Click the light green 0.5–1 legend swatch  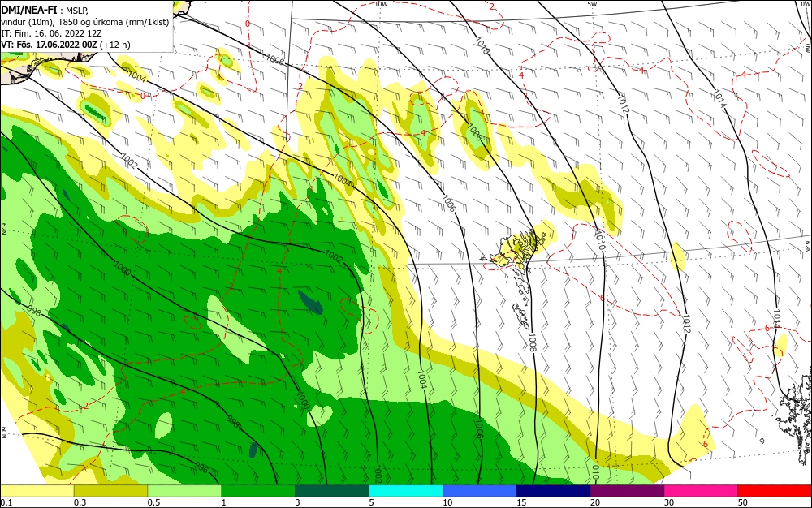coord(185,491)
